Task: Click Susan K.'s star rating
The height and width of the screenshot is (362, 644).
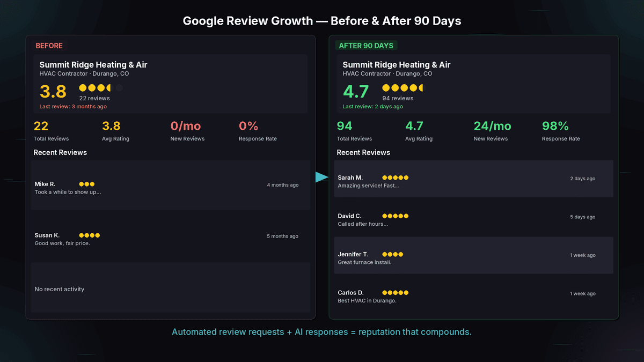Action: tap(90, 235)
